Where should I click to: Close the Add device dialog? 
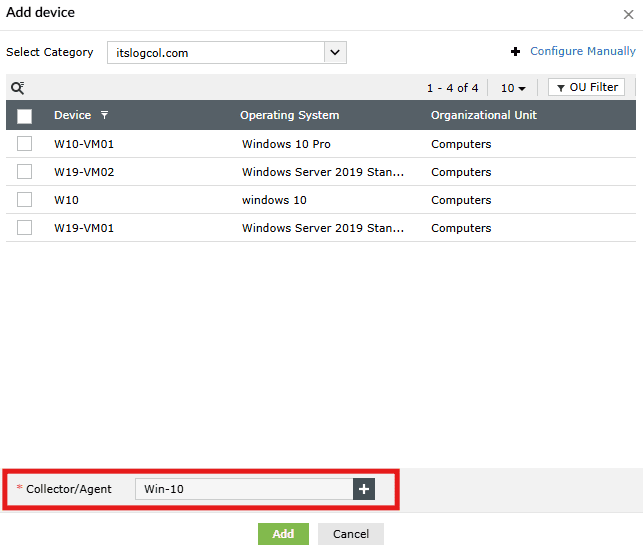pos(628,15)
